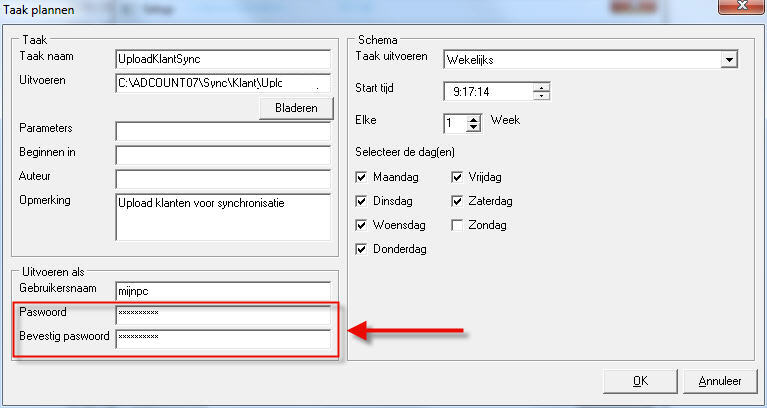
Task: Click the Uitvoeren path field
Action: point(223,83)
